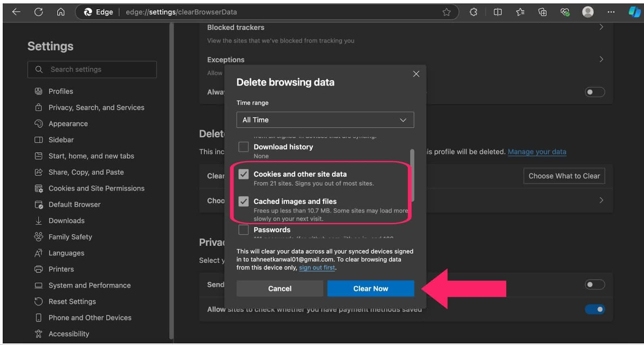Expand the Exceptions row chevron
644x345 pixels.
(601, 59)
